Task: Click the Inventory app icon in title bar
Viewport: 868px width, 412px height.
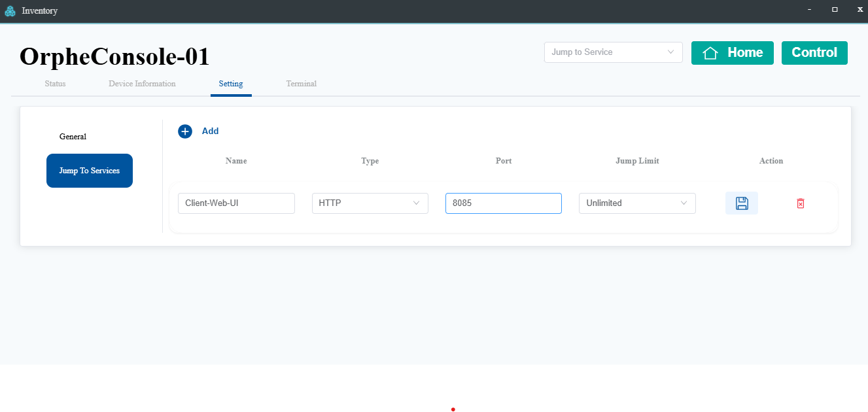Action: tap(10, 10)
